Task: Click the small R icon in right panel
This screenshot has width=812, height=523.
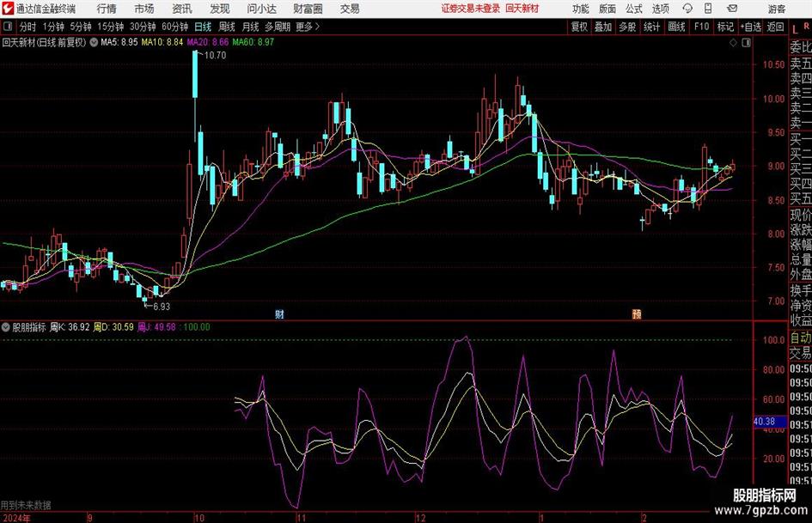Action: tap(806, 26)
